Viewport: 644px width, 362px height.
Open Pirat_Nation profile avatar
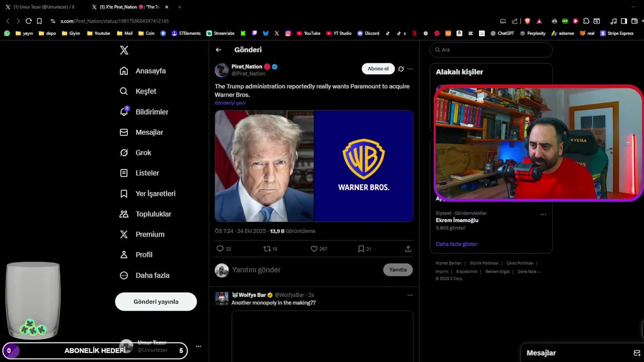(x=222, y=70)
